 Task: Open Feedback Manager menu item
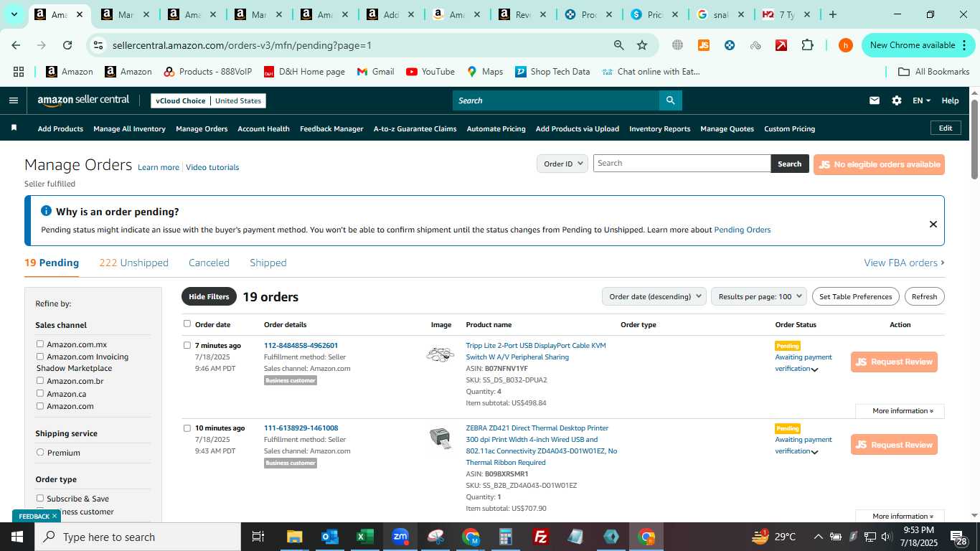331,129
